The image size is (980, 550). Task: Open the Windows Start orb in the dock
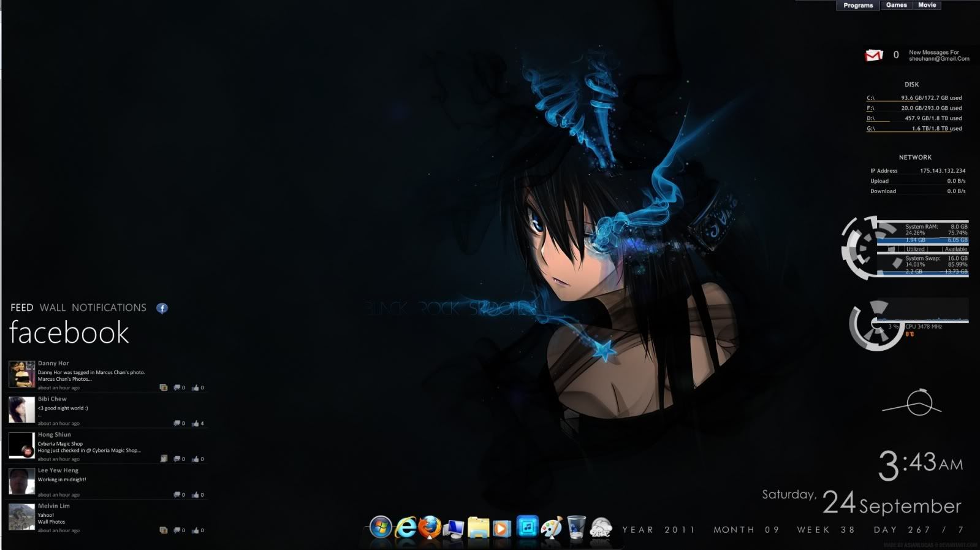[381, 527]
